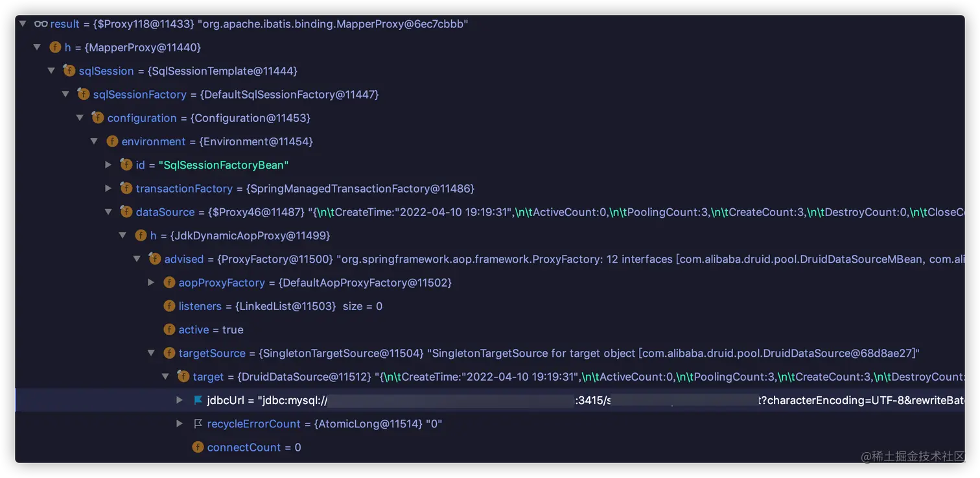Click the field icon beside environment

click(x=112, y=141)
